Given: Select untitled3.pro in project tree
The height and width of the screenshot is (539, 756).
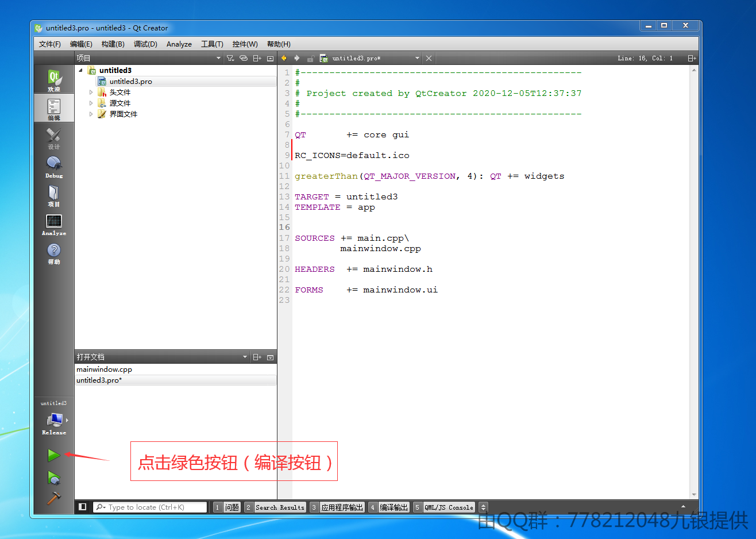Looking at the screenshot, I should click(x=130, y=82).
